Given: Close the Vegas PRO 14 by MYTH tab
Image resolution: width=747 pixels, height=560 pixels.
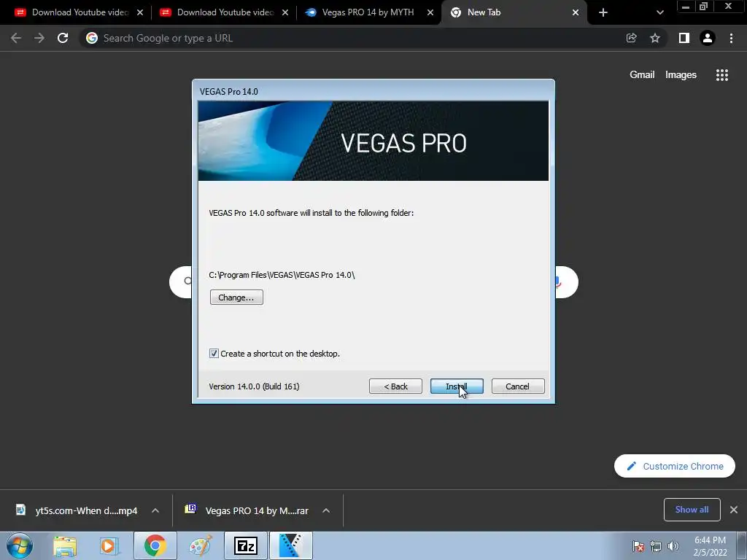Looking at the screenshot, I should (x=430, y=12).
